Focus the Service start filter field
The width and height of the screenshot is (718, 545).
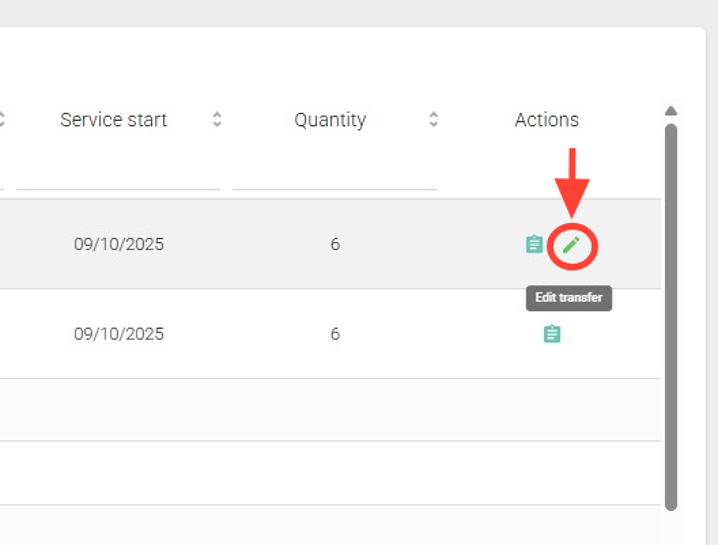(x=118, y=176)
